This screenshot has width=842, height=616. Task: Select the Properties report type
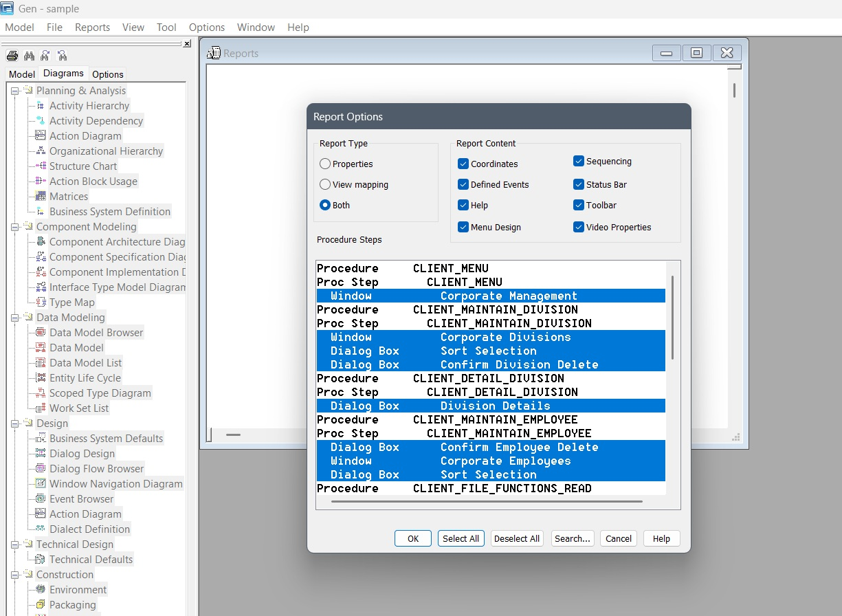325,164
